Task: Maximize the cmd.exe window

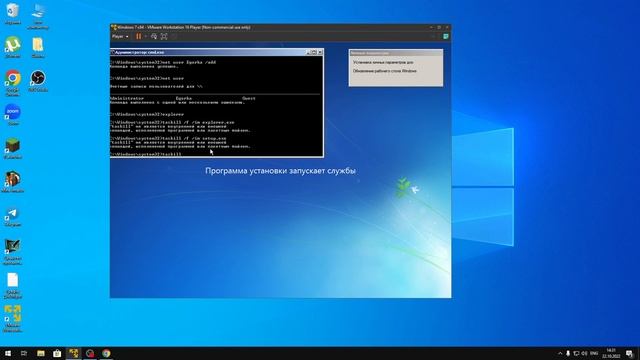Action: point(314,52)
